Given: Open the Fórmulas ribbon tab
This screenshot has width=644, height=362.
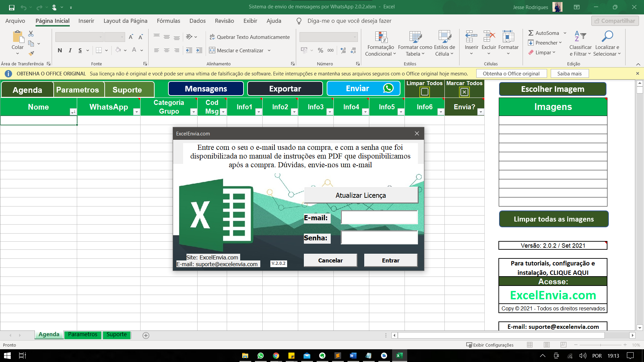Looking at the screenshot, I should pos(168,21).
